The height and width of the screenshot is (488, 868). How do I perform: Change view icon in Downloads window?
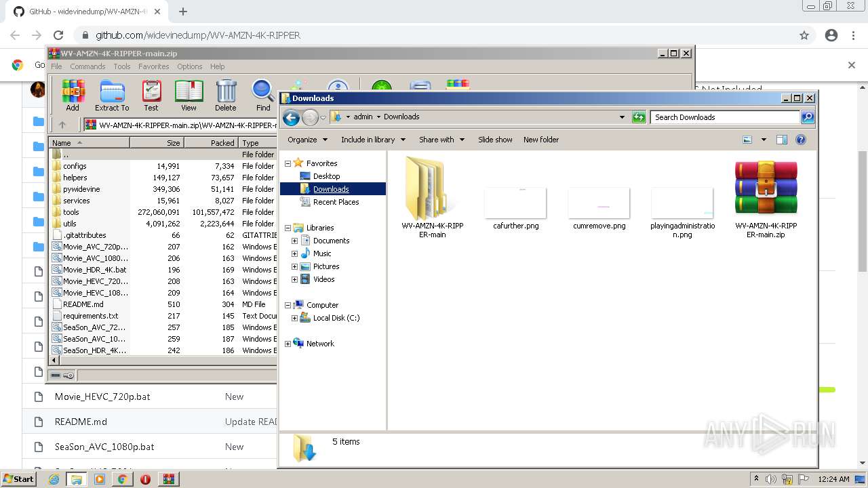(747, 140)
